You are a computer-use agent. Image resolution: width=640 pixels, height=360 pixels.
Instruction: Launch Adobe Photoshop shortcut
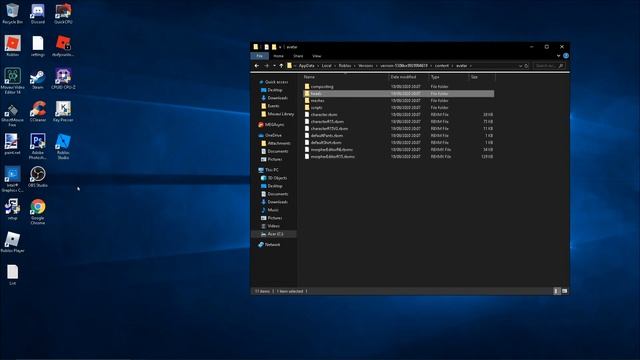38,147
